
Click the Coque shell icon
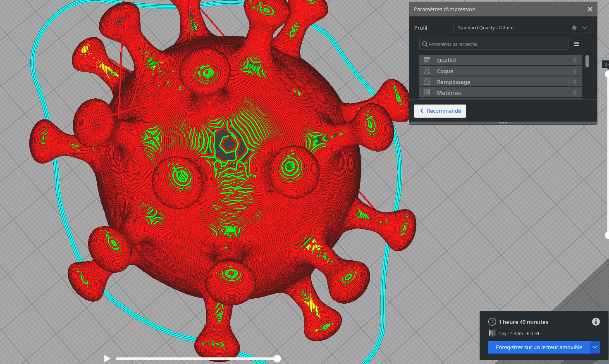(427, 71)
